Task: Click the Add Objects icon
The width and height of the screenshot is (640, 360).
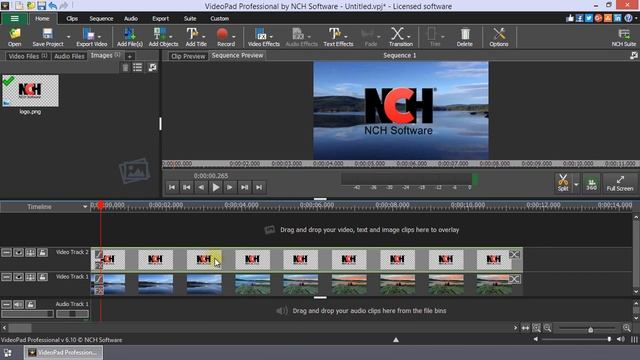Action: point(163,37)
